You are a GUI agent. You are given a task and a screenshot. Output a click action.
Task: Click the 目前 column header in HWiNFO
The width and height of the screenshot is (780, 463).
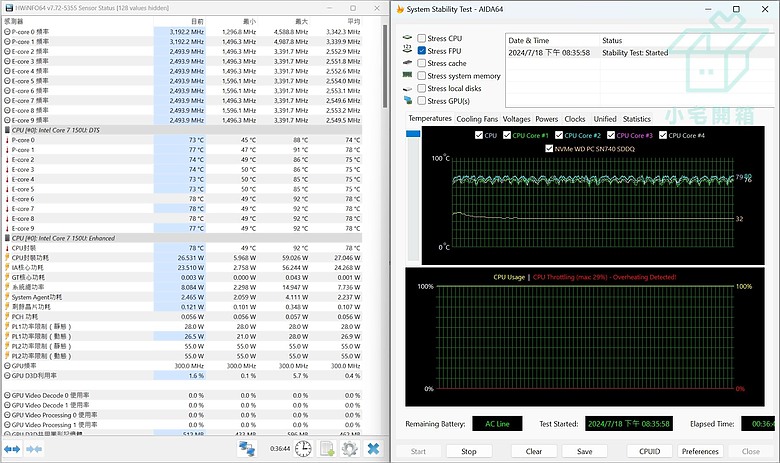tap(180, 21)
